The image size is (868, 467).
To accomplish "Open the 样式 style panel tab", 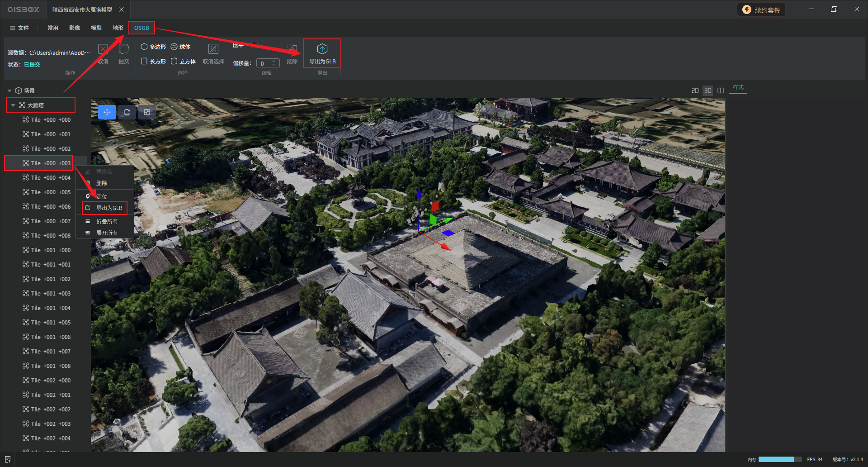I will click(x=738, y=87).
